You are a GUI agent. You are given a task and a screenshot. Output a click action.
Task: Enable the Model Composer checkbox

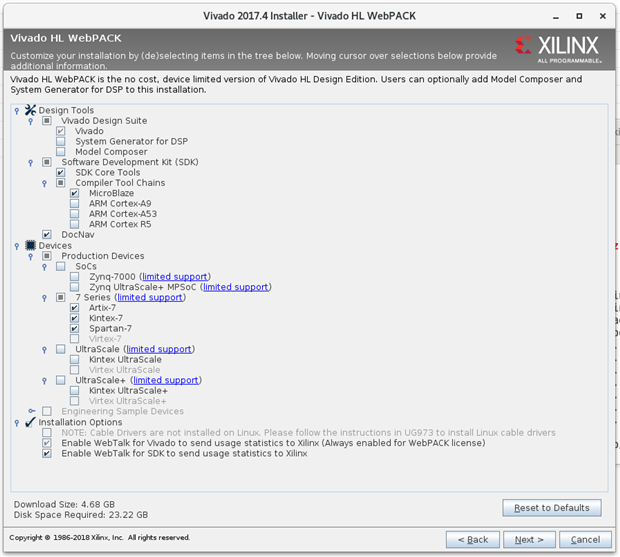tap(60, 151)
